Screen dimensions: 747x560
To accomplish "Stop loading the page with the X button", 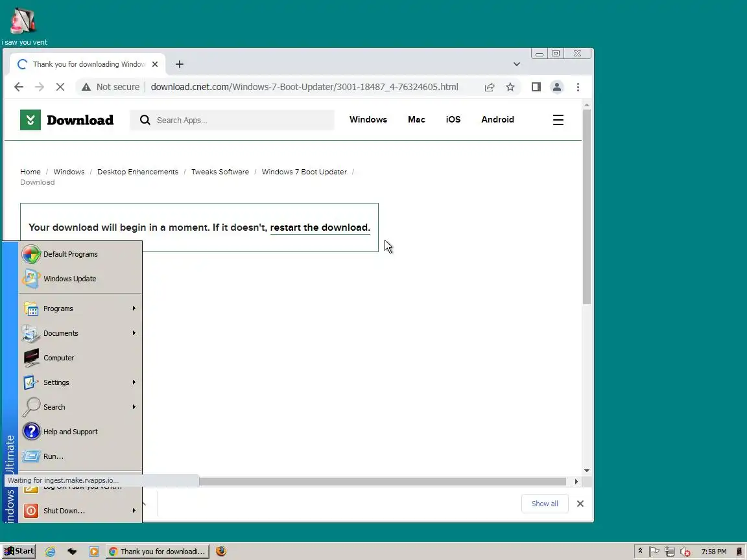I will pyautogui.click(x=60, y=87).
